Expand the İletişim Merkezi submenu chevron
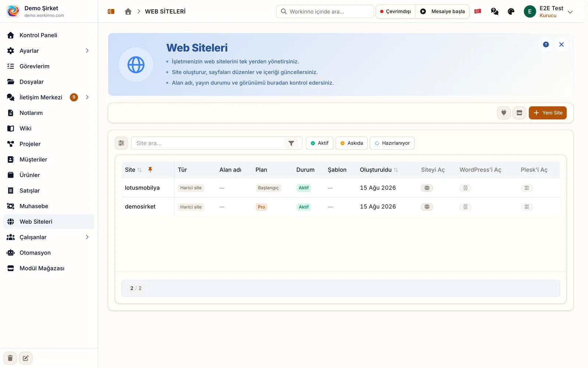Screen dimensions: 588x368 (x=87, y=97)
